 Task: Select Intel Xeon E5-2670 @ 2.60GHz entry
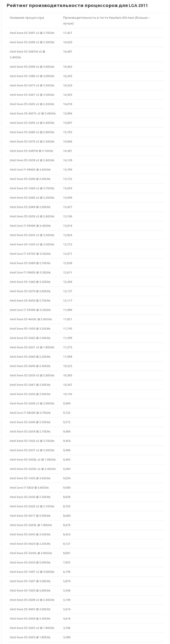click(x=30, y=291)
